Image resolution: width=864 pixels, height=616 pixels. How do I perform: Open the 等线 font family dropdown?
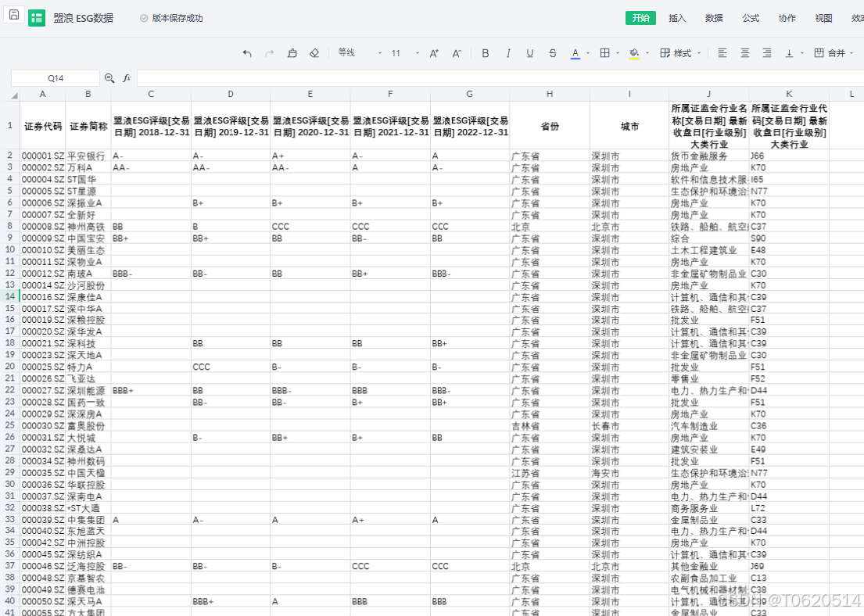tap(359, 53)
